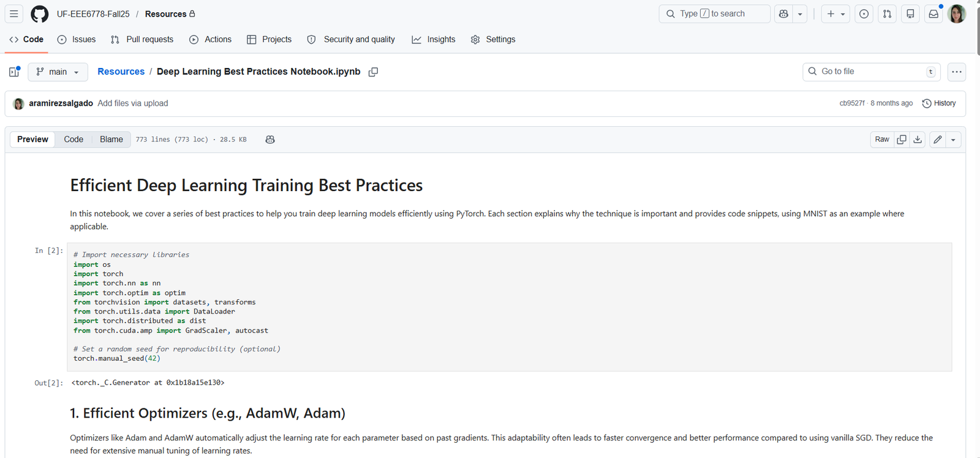This screenshot has width=980, height=458.
Task: Click the '8 months ago' commit timestamp
Action: 892,103
